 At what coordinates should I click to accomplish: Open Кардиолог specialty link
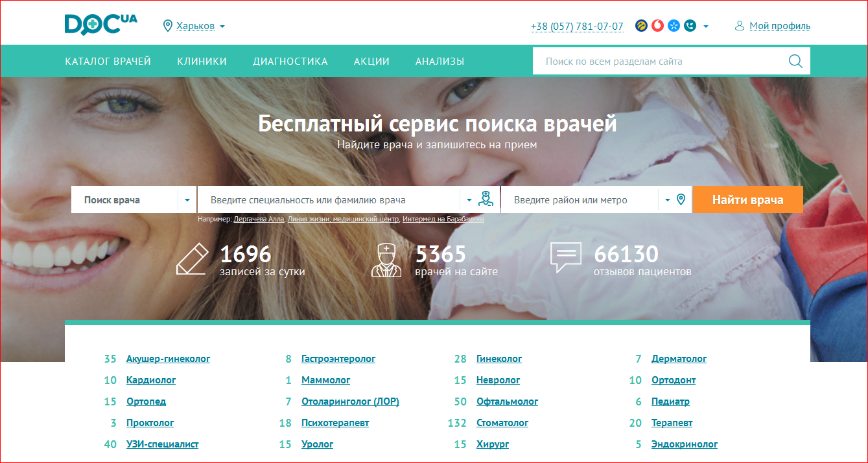pos(151,380)
